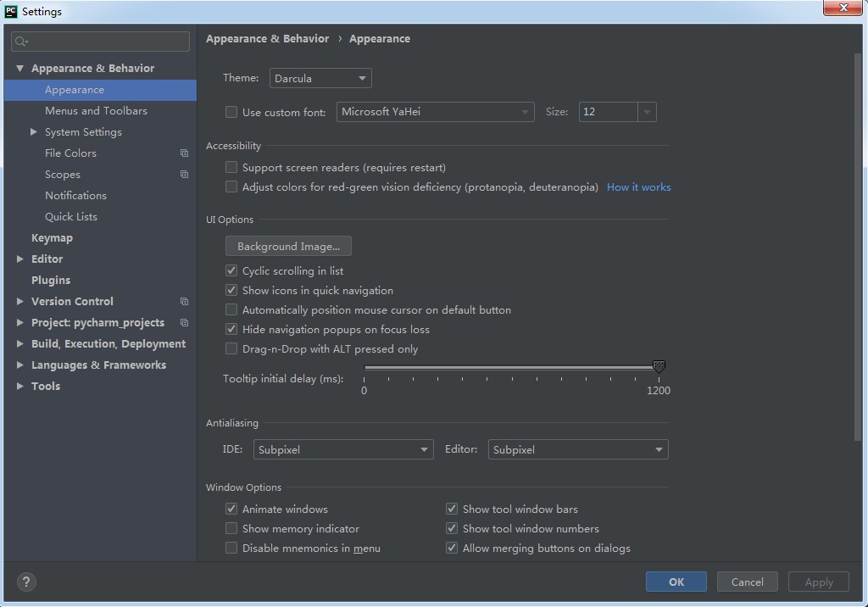Open the Darcula Theme dropdown
This screenshot has height=607, width=868.
(x=320, y=77)
